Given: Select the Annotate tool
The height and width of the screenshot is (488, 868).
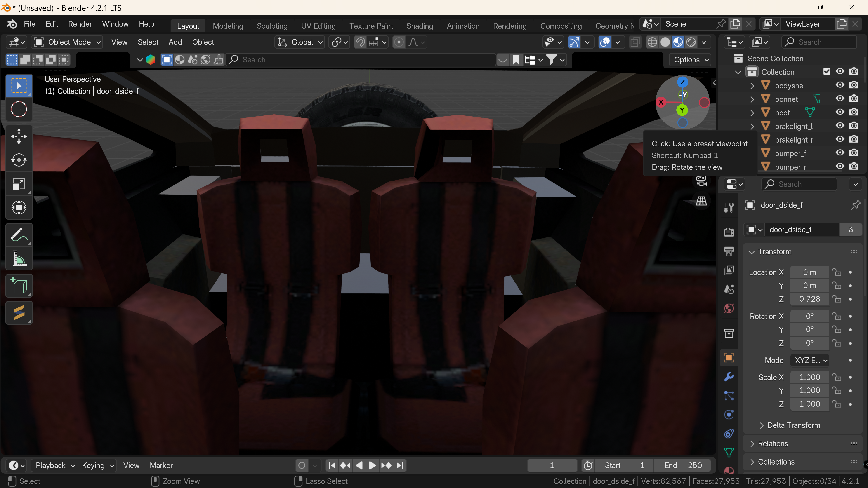Looking at the screenshot, I should [x=19, y=235].
